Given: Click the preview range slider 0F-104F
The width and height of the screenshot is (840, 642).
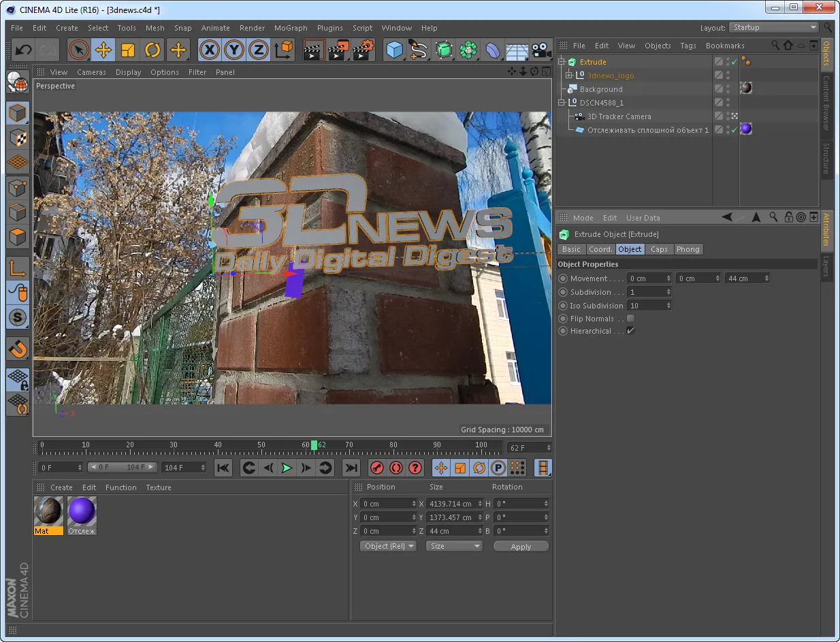Looking at the screenshot, I should click(x=122, y=467).
